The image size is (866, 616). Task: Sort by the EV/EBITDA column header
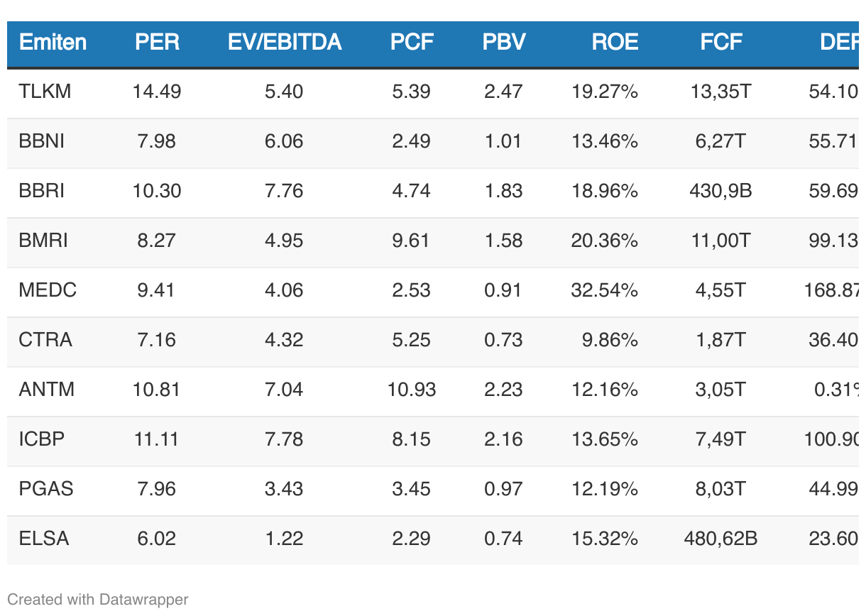(285, 43)
